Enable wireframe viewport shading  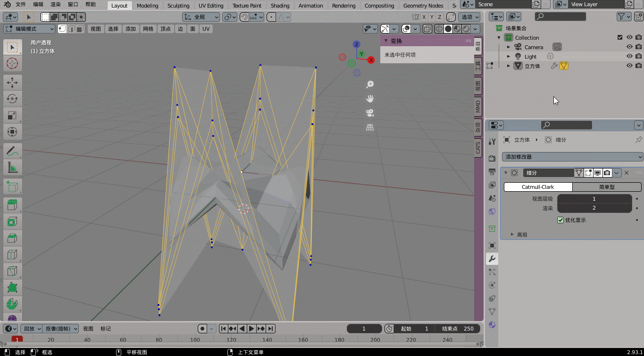(439, 29)
